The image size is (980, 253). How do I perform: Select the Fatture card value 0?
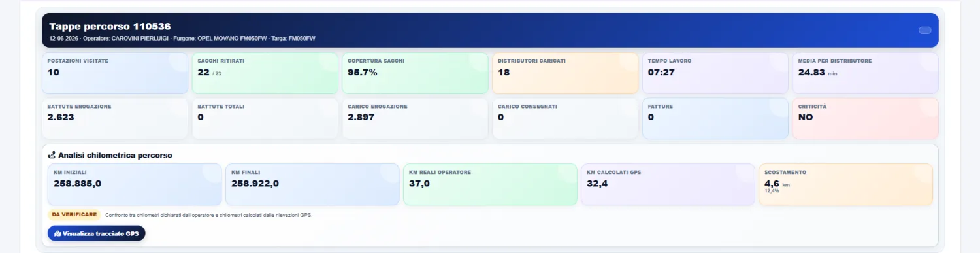[x=651, y=117]
